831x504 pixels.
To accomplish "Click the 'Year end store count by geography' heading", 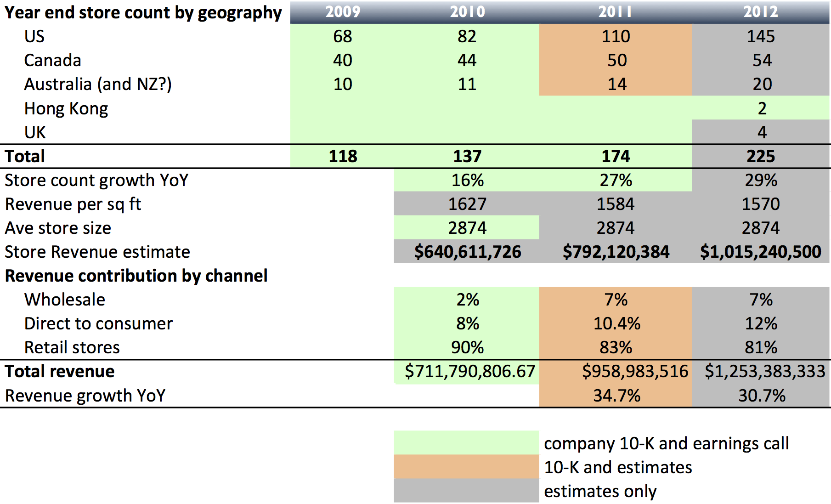I will point(143,13).
